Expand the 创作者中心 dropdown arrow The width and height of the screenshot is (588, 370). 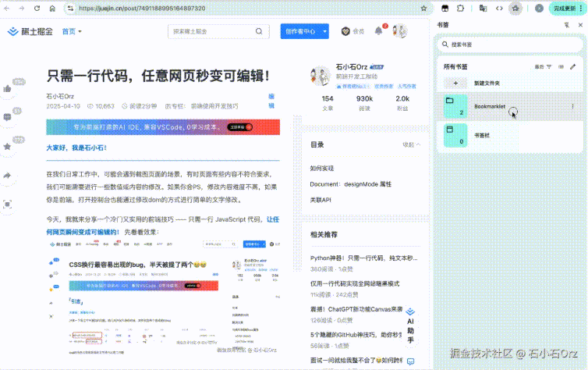tap(324, 31)
